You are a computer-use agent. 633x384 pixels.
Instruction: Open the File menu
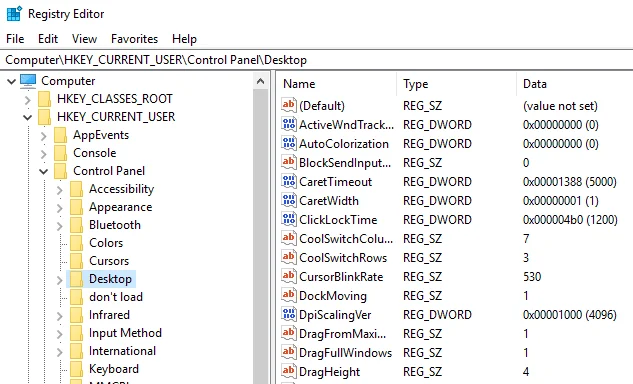[x=15, y=39]
